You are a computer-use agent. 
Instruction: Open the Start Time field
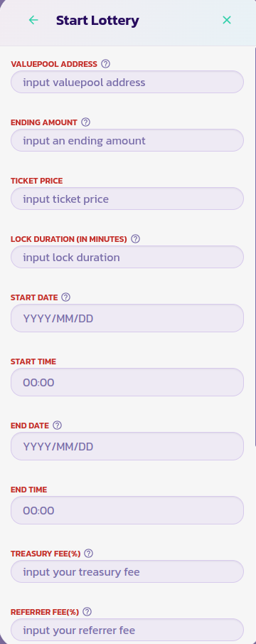[x=127, y=382]
